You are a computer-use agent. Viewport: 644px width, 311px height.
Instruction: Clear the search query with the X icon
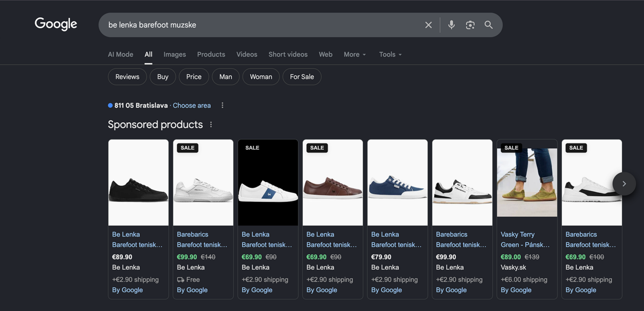(x=428, y=25)
